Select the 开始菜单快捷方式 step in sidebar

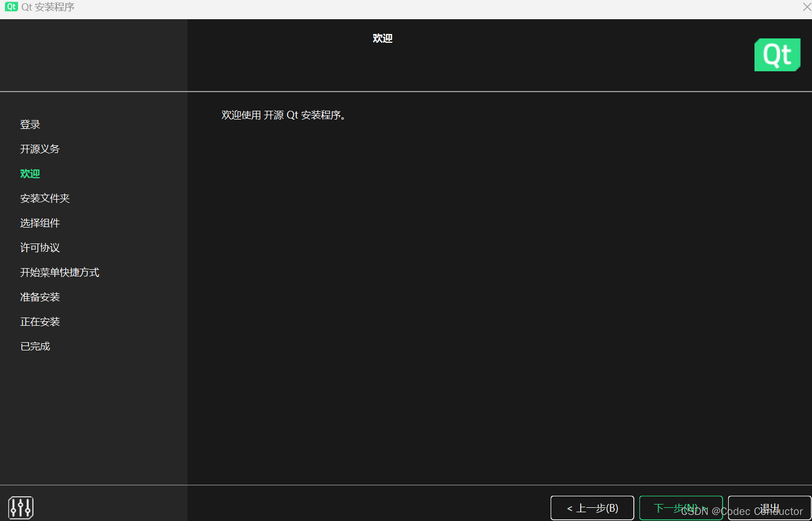[x=60, y=273]
